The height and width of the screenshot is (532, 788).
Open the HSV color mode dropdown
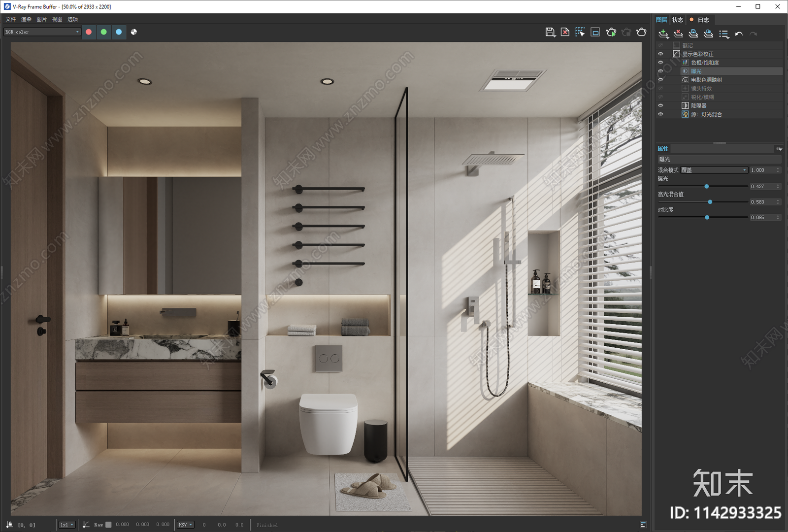(x=185, y=525)
